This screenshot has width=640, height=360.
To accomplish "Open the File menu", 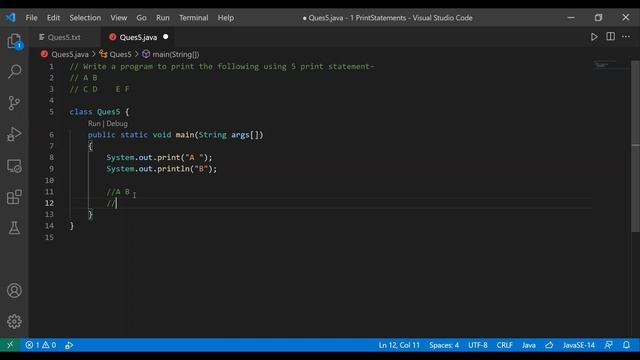I will tap(31, 18).
